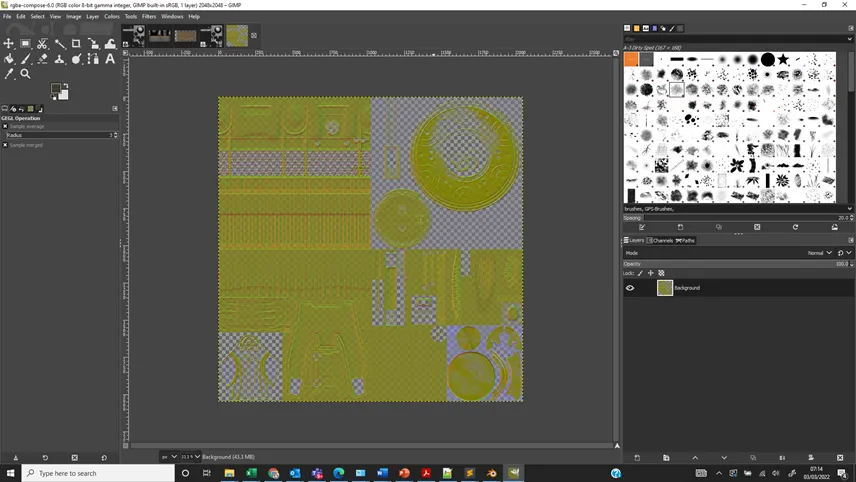Select the Eraser tool
The height and width of the screenshot is (482, 856).
coord(42,58)
